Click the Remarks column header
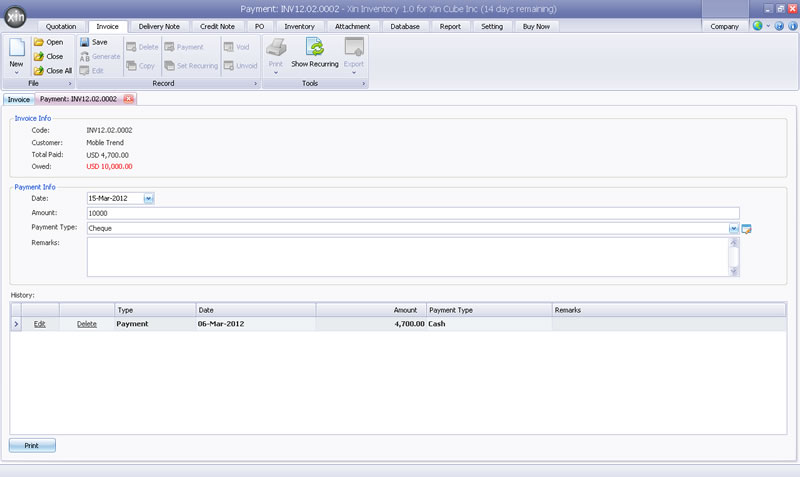The width and height of the screenshot is (800, 477). (x=669, y=310)
